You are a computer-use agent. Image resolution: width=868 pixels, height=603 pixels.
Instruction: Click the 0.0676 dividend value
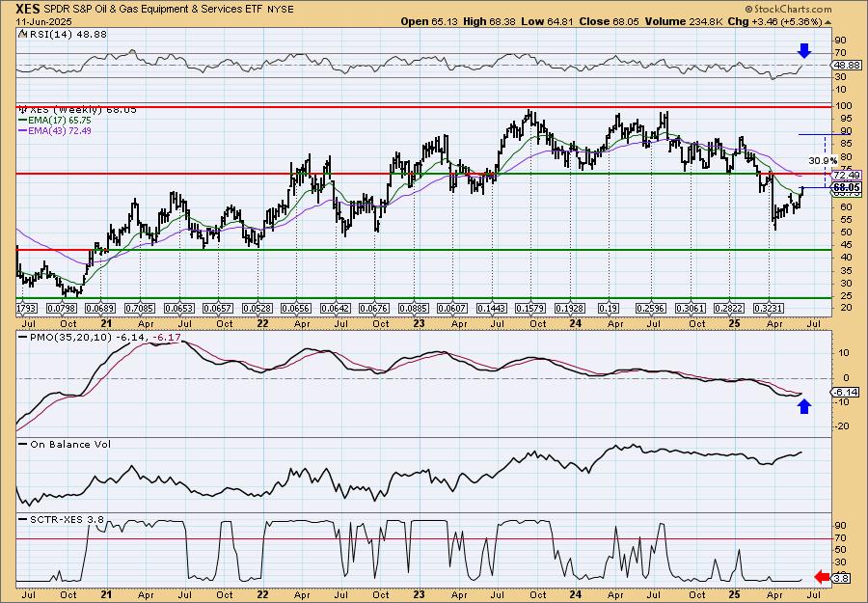coord(375,309)
